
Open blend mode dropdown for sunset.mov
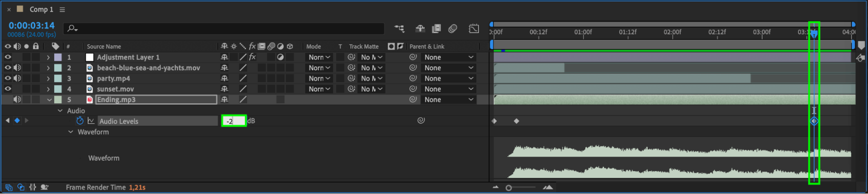(320, 89)
